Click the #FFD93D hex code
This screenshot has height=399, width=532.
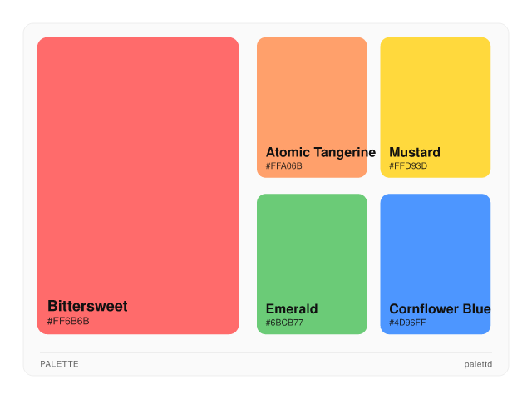[408, 165]
